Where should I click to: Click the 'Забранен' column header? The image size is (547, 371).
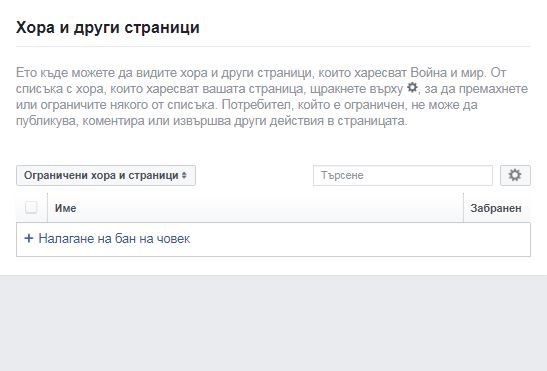coord(496,208)
